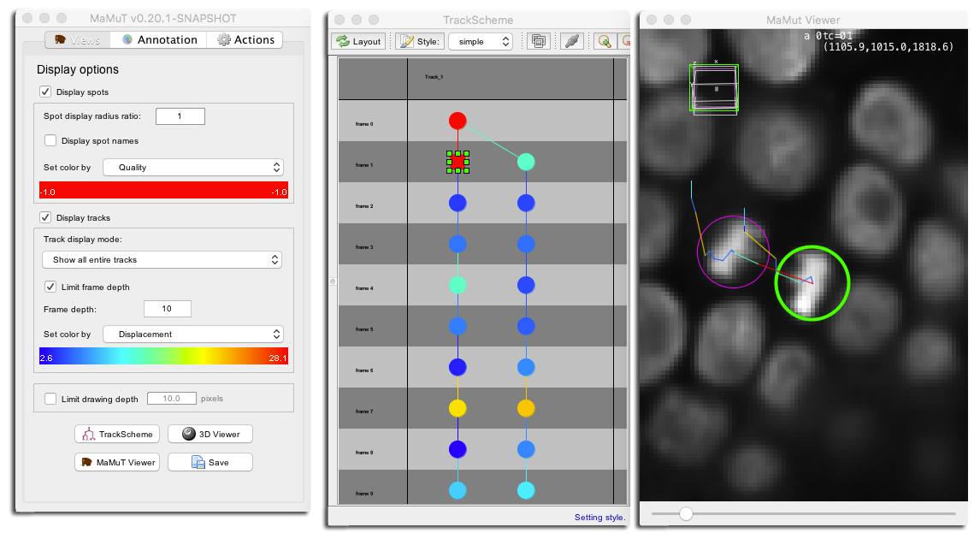Click the capture snapshot icon in TrackScheme
980x539 pixels.
point(538,41)
